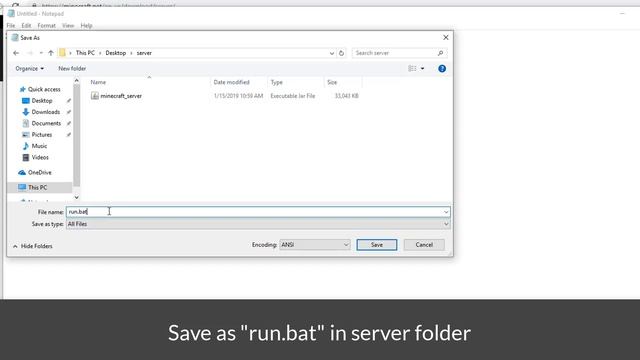Go up one folder level
The image size is (640, 360).
click(x=51, y=53)
